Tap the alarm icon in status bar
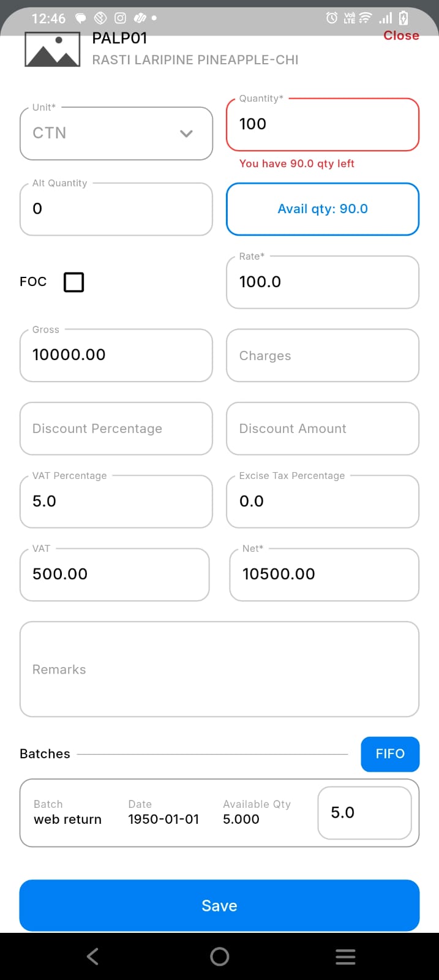Image resolution: width=439 pixels, height=980 pixels. point(332,18)
